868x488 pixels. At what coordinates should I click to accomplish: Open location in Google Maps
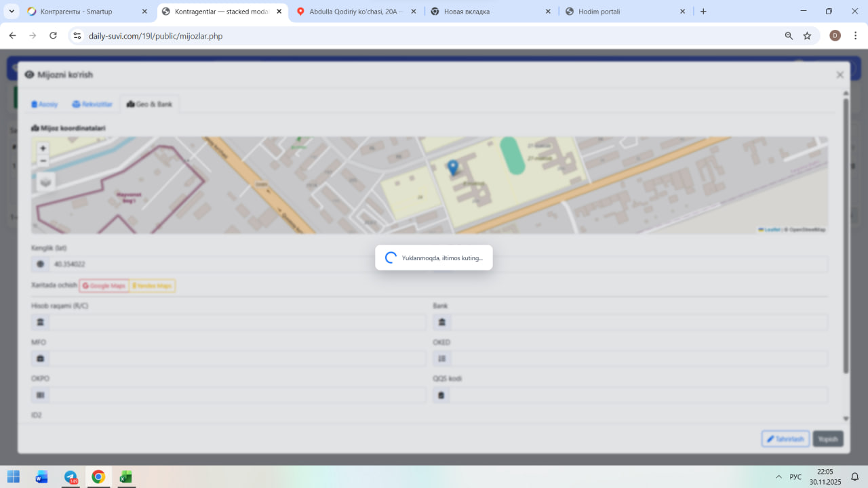pyautogui.click(x=104, y=286)
